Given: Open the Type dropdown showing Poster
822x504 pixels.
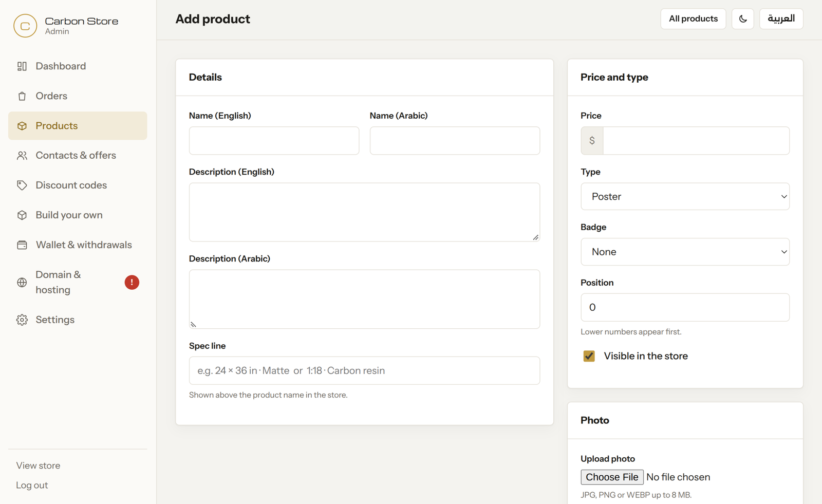Looking at the screenshot, I should 685,196.
